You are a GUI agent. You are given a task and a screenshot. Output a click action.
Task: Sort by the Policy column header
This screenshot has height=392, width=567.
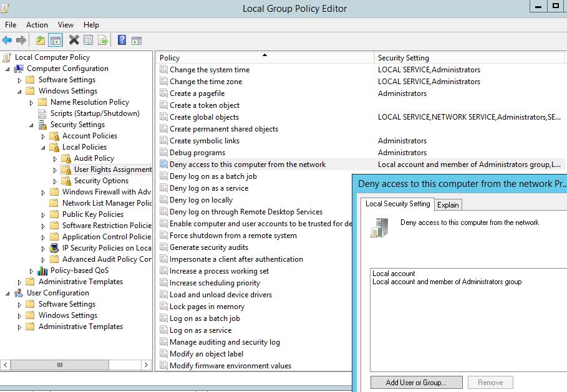coord(265,58)
